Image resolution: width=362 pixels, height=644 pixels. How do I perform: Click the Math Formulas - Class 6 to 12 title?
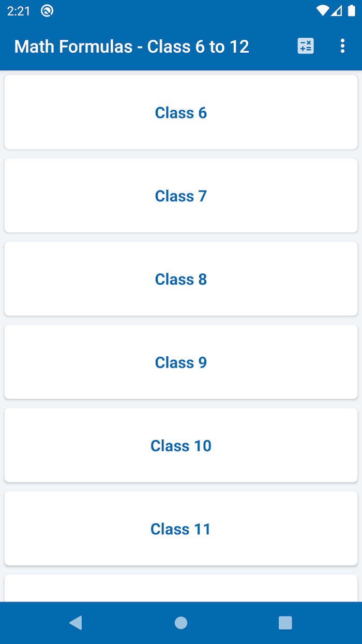point(132,47)
